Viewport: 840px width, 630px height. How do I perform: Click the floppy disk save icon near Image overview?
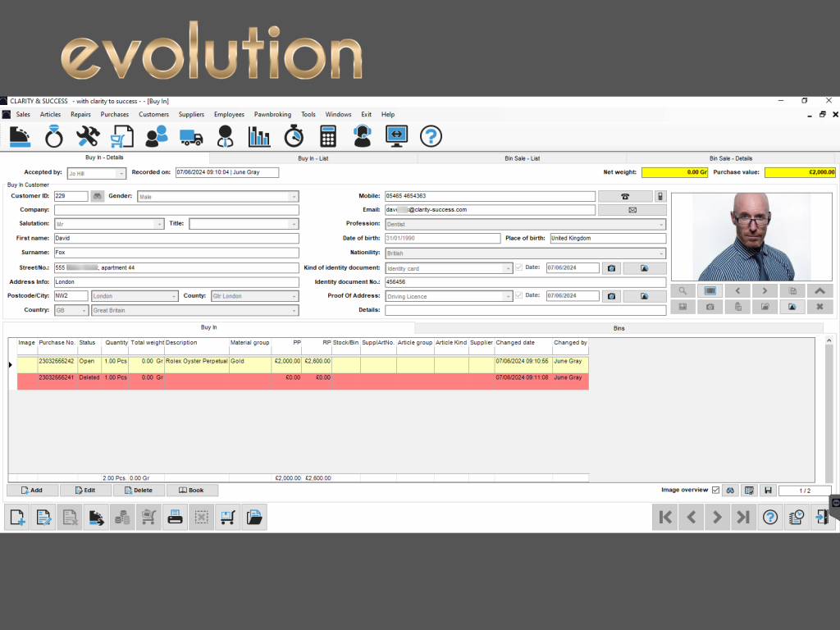768,491
